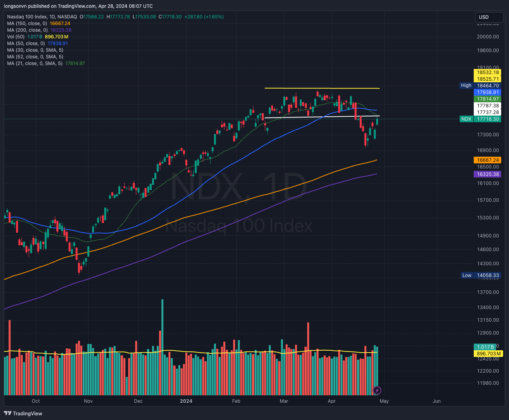
Task: Click the Low 14058.33 price label
Action: (x=480, y=275)
